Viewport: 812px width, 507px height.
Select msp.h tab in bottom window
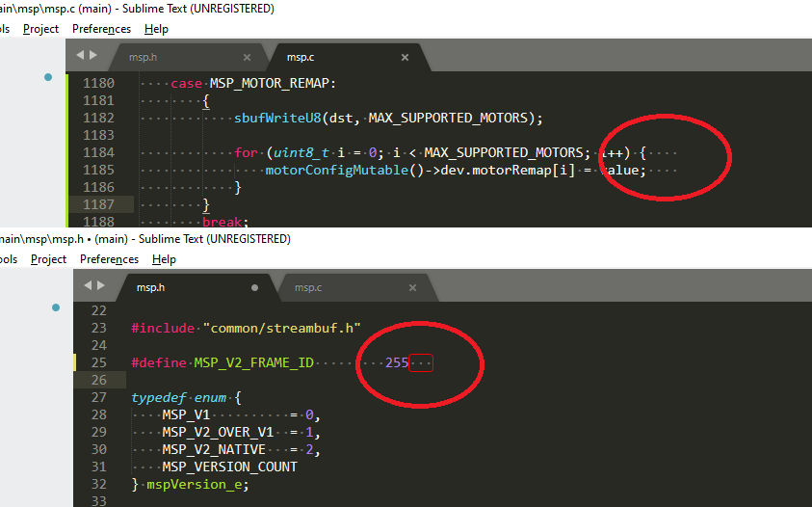[150, 287]
